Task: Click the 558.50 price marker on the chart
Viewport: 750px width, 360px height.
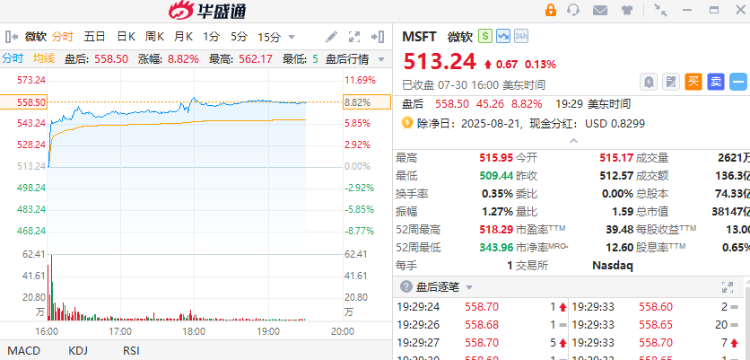Action: tap(23, 102)
